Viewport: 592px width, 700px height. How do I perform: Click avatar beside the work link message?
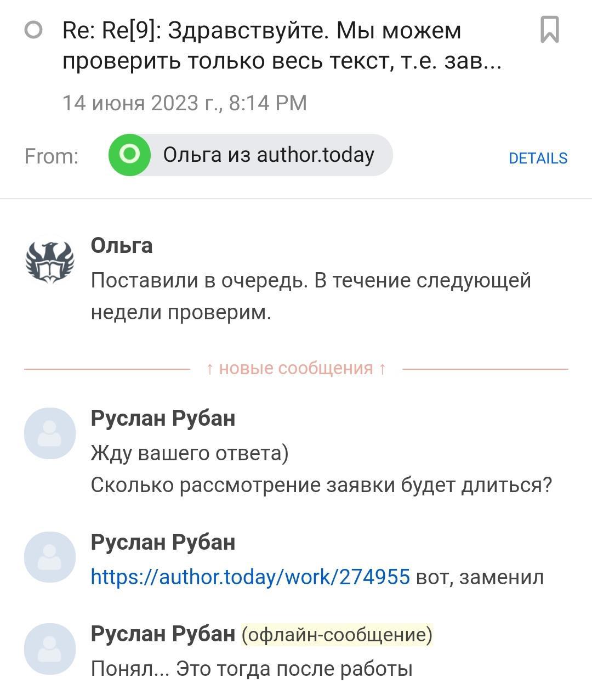click(x=50, y=557)
